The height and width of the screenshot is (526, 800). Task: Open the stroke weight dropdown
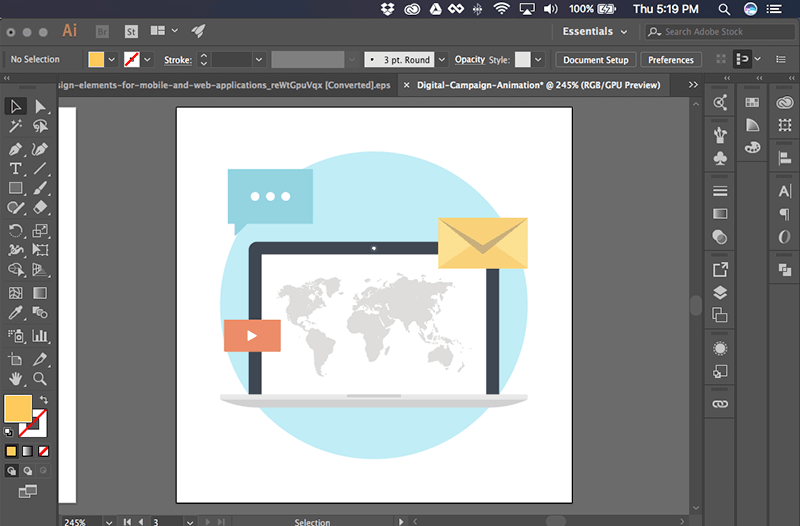[259, 60]
